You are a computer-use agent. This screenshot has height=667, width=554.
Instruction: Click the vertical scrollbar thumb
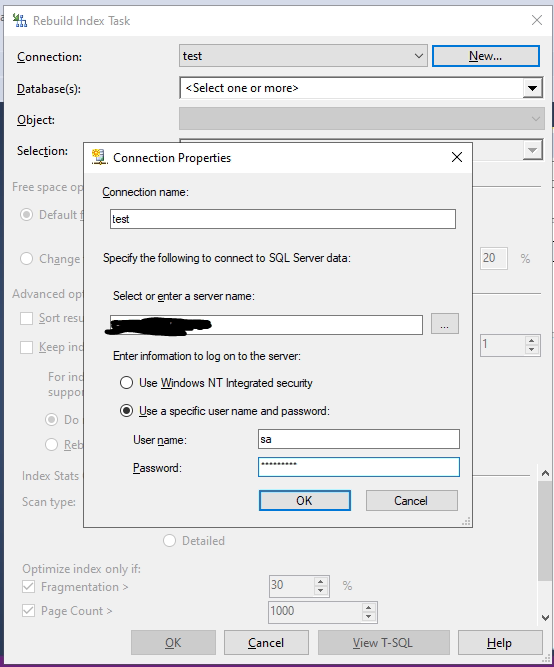[545, 531]
